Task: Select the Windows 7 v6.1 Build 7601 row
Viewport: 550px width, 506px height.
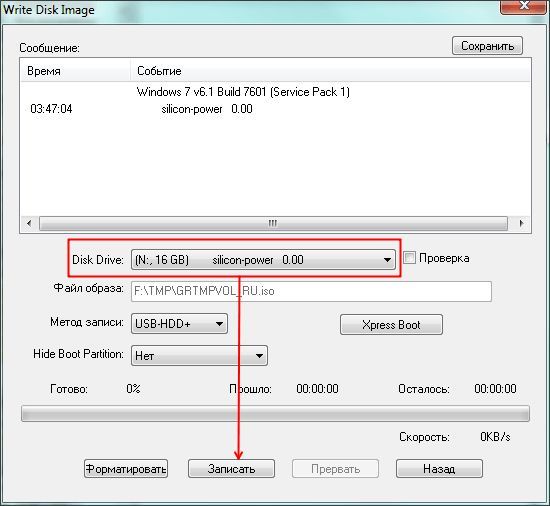Action: coord(243,92)
